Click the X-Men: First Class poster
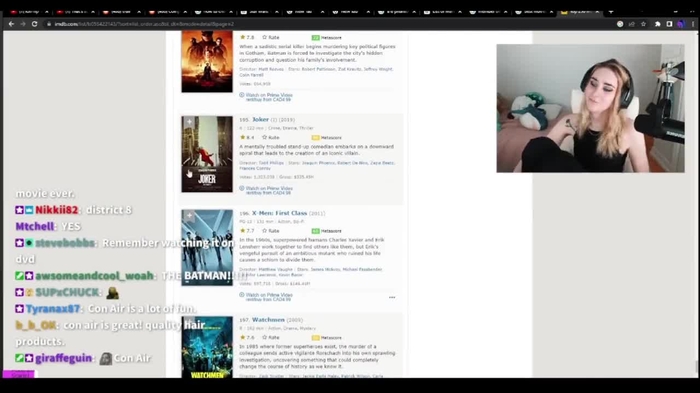The height and width of the screenshot is (393, 700). coord(207,247)
